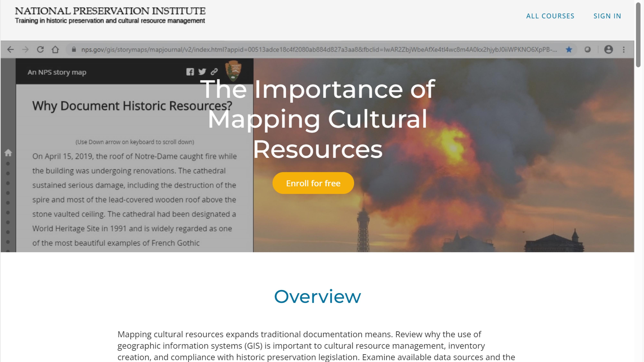Viewport: 644px width, 362px height.
Task: Click the National Preservation Institute logo
Action: pyautogui.click(x=110, y=15)
